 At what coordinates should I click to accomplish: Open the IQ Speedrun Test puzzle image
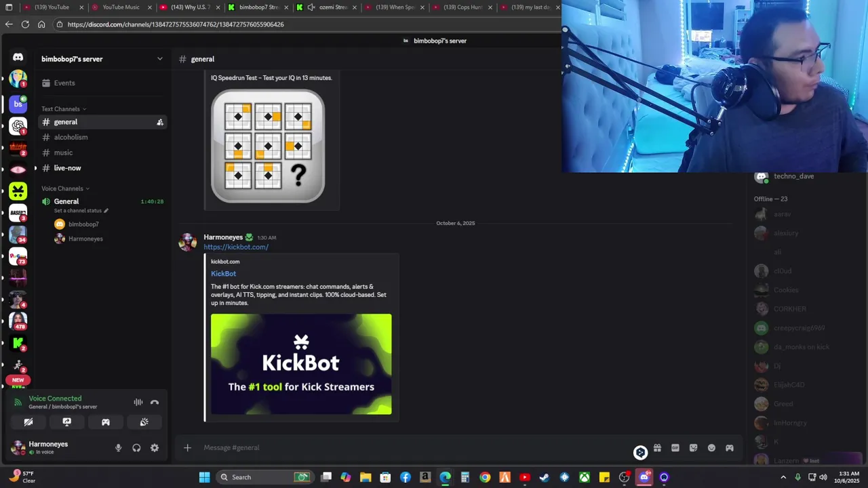268,146
